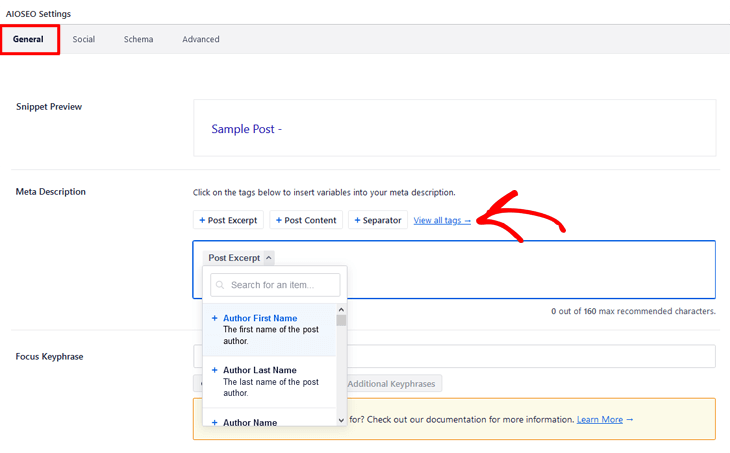Switch to the Schema tab

[138, 39]
